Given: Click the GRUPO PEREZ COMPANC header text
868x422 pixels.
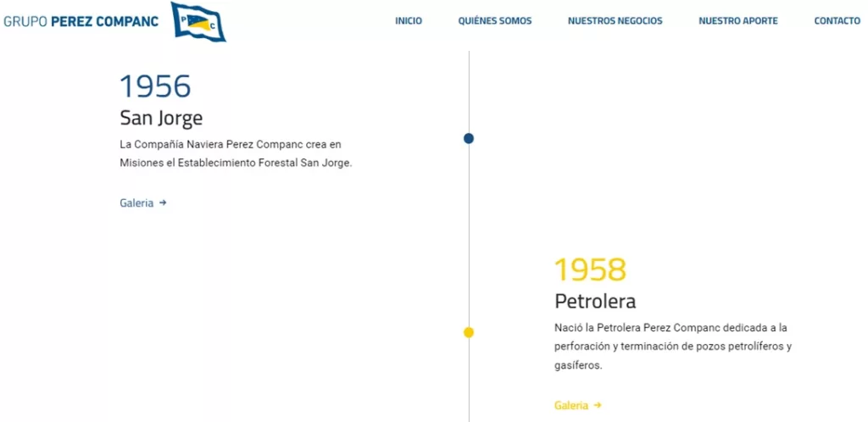Looking at the screenshot, I should click(81, 21).
